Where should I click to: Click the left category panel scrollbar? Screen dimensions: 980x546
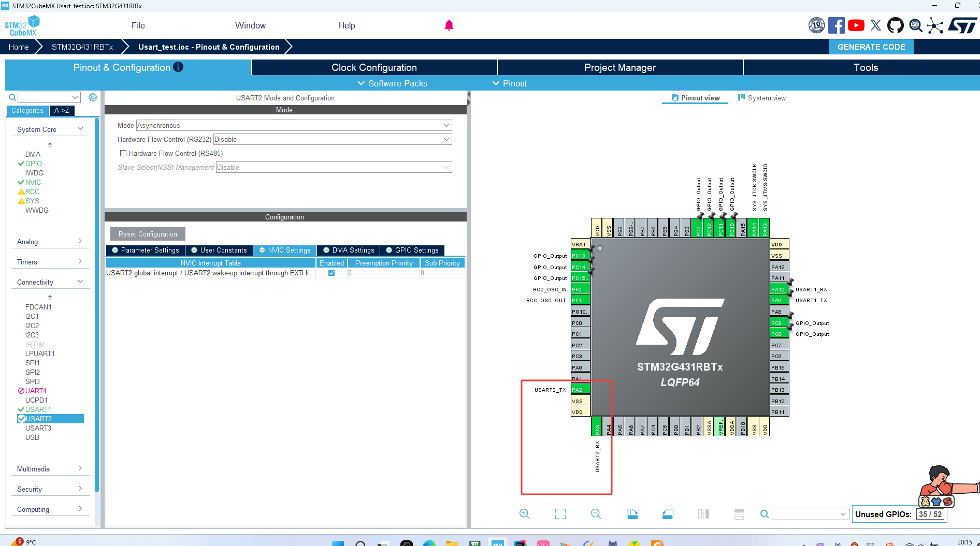pyautogui.click(x=97, y=305)
